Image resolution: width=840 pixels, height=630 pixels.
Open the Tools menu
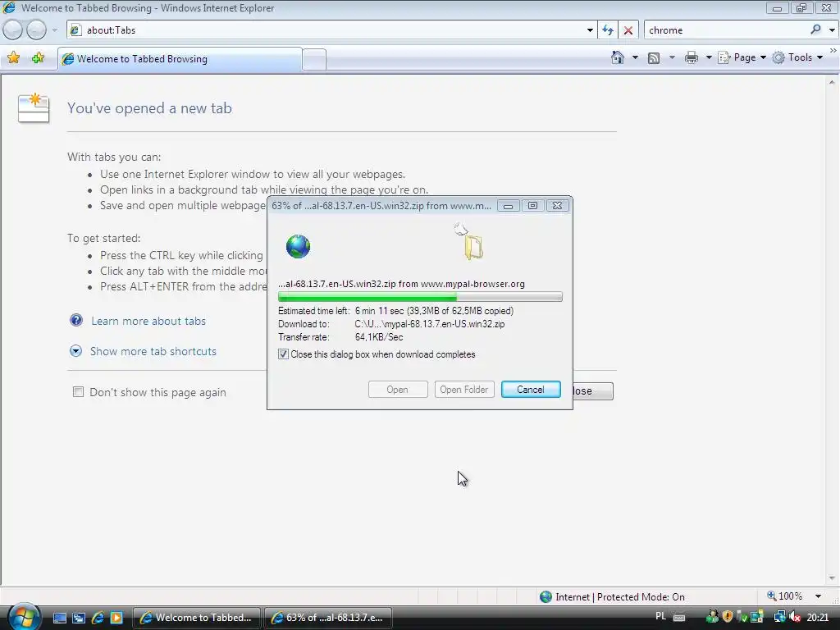(x=797, y=57)
